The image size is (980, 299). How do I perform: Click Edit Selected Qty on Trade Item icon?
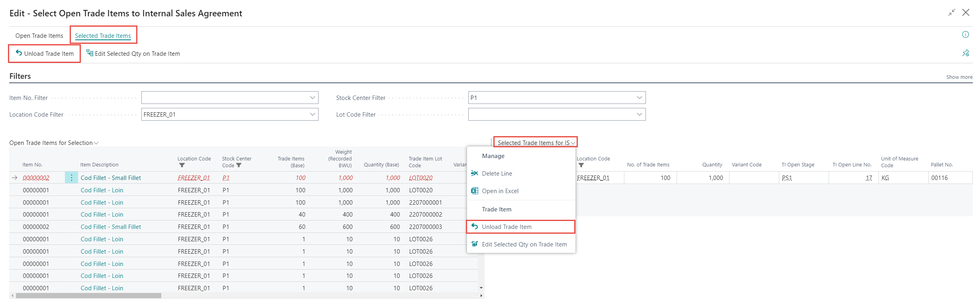click(x=90, y=53)
